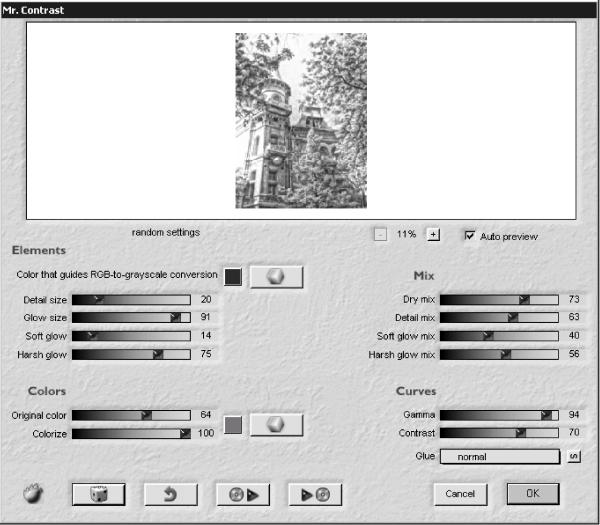The height and width of the screenshot is (525, 600).
Task: Click the Soft glow slider
Action: click(x=131, y=336)
